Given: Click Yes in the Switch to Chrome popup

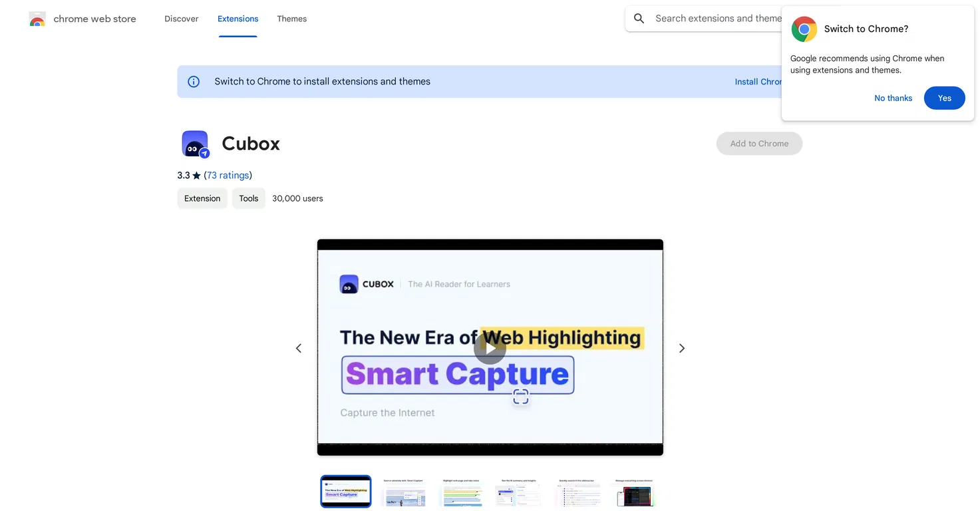Looking at the screenshot, I should (x=944, y=98).
